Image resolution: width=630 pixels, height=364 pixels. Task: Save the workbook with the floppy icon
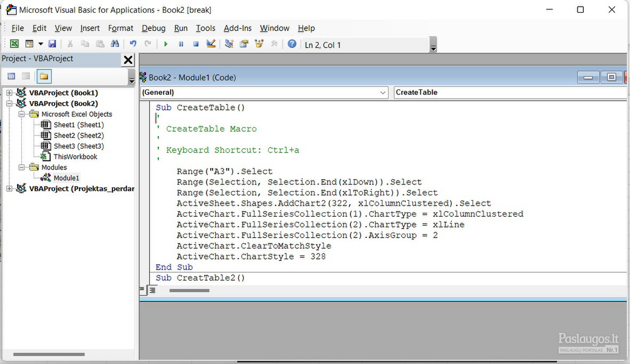[52, 44]
